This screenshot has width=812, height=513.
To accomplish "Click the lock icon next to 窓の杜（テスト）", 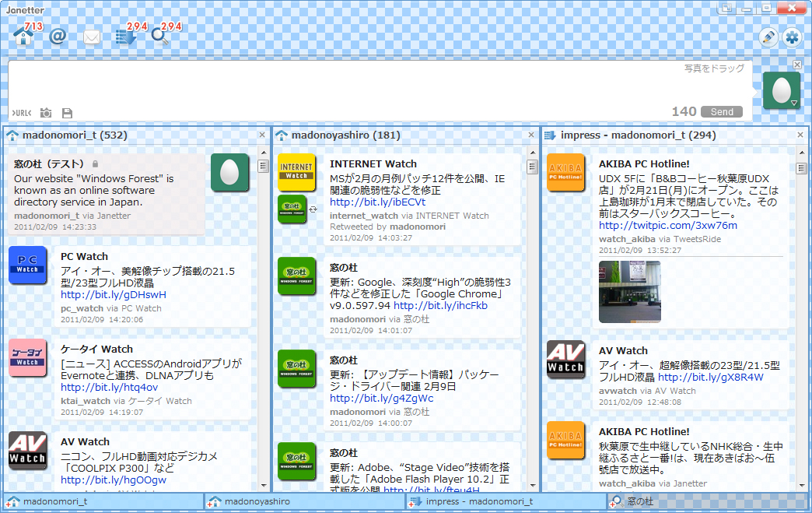I will coord(96,163).
